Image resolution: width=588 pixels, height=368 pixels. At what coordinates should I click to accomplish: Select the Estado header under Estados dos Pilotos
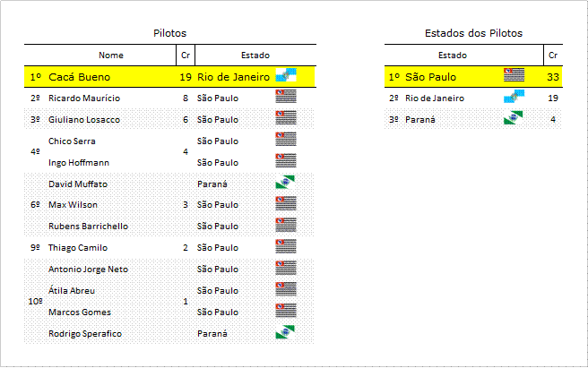(x=453, y=56)
